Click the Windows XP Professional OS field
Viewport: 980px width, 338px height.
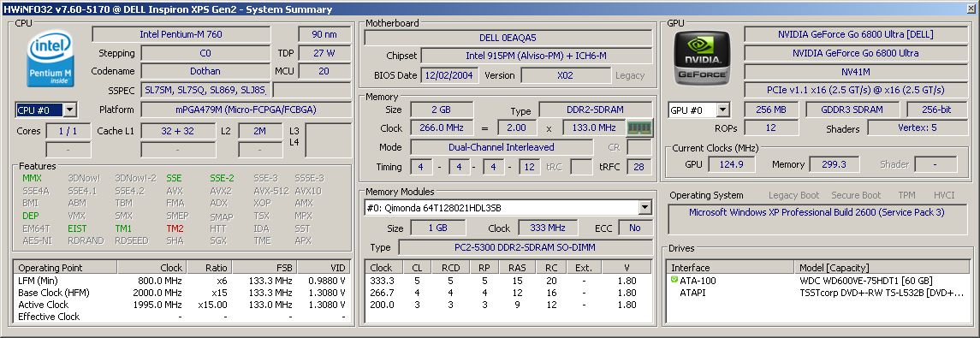pos(817,219)
